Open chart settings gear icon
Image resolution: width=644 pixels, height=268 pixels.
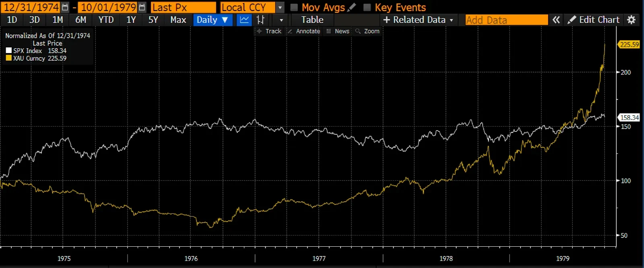pyautogui.click(x=632, y=20)
